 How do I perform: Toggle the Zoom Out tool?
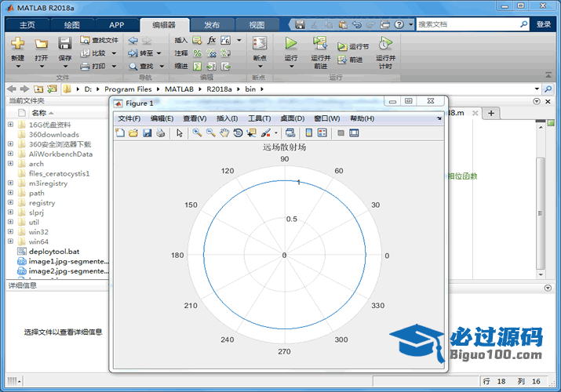click(210, 132)
